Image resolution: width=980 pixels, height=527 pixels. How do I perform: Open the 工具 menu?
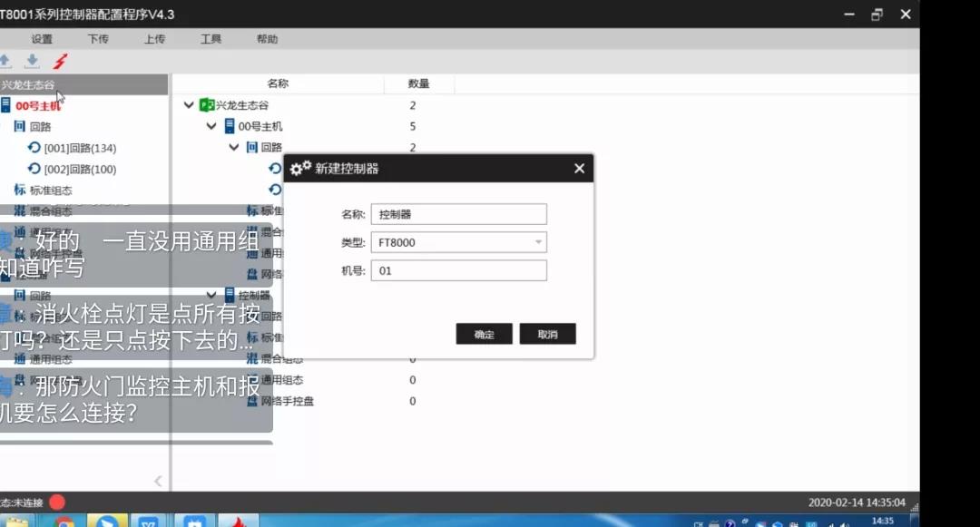(x=211, y=39)
